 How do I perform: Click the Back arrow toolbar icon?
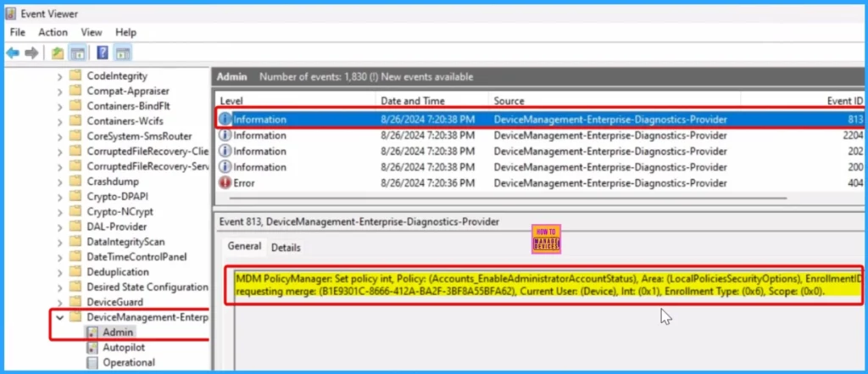[13, 53]
